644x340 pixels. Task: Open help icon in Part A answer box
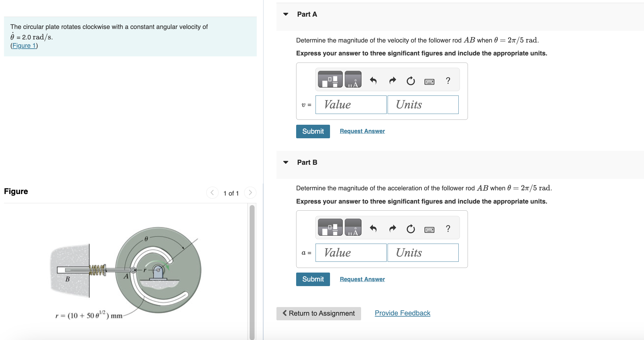coord(448,80)
